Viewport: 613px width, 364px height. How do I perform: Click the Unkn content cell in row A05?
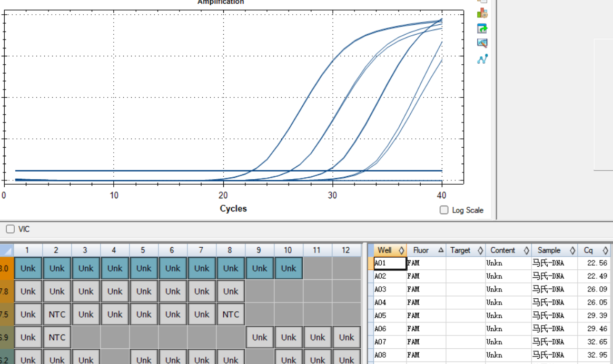pyautogui.click(x=508, y=316)
